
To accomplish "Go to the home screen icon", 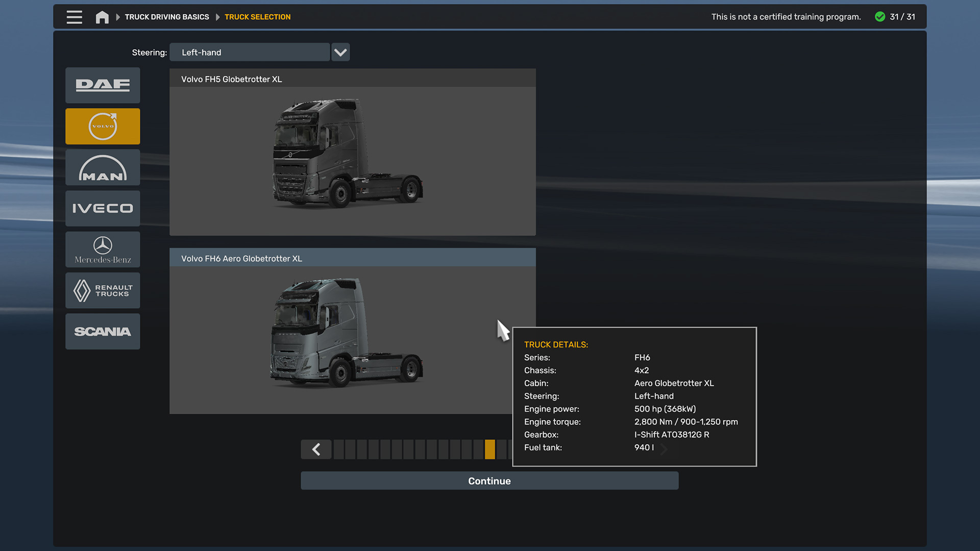I will pos(102,17).
